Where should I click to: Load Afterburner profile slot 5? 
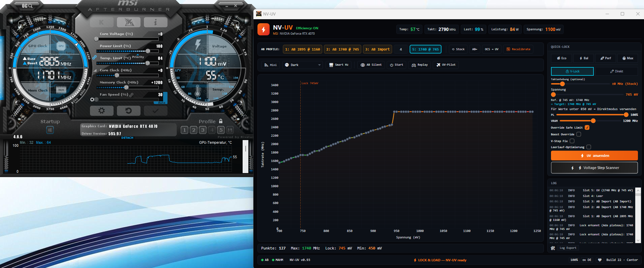[x=221, y=130]
